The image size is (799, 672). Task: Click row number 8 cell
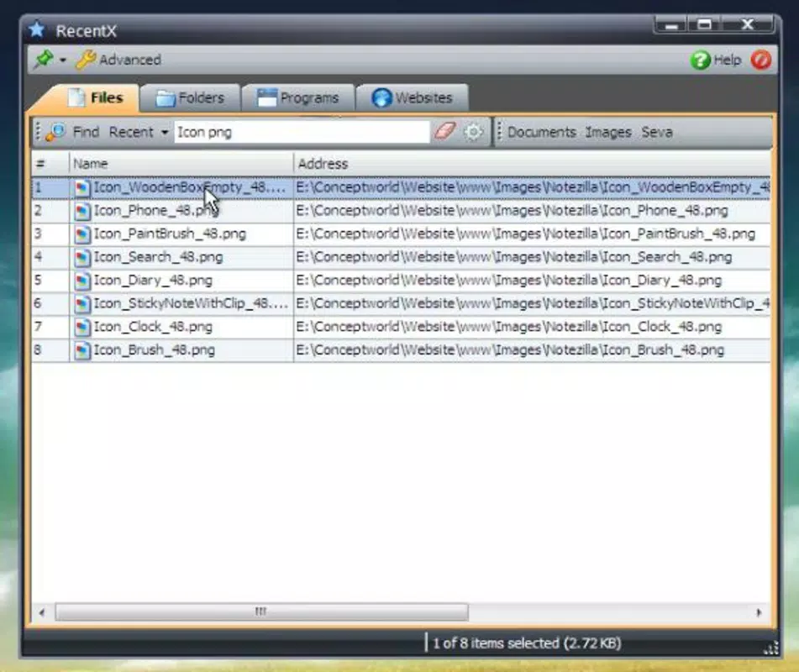click(x=50, y=350)
